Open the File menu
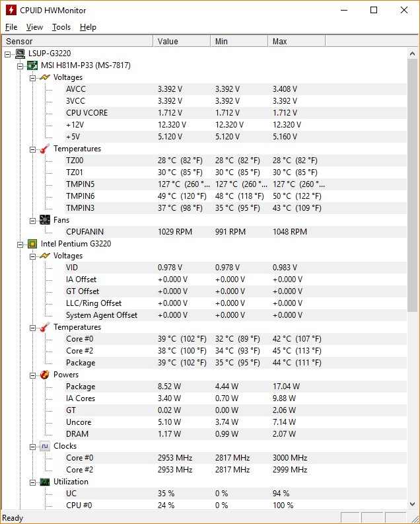 (11, 27)
